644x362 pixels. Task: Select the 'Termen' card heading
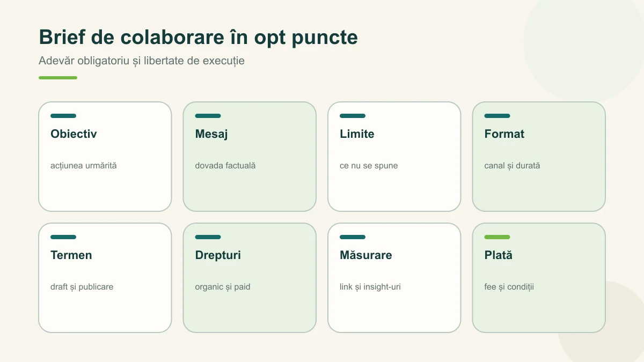71,255
